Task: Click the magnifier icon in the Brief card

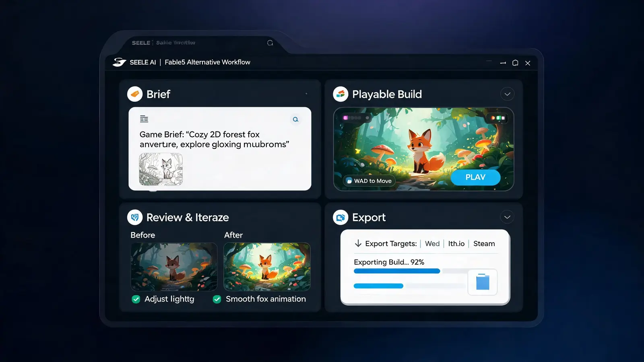Action: pos(295,119)
